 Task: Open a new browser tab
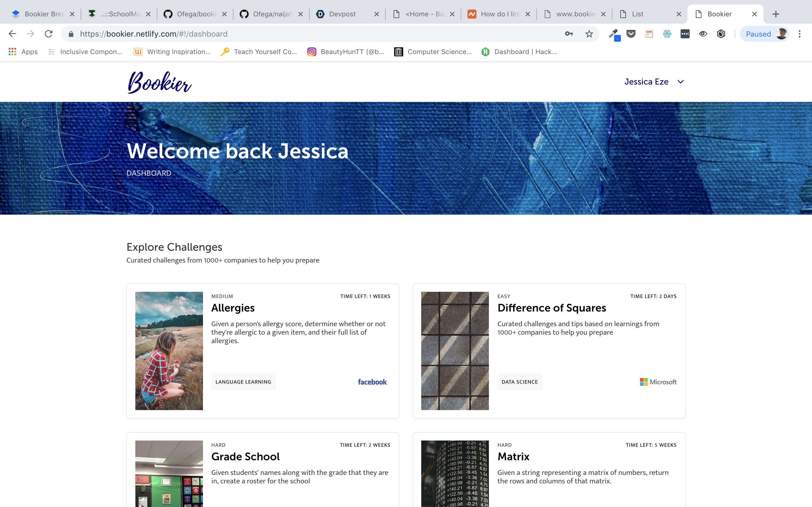pos(776,14)
